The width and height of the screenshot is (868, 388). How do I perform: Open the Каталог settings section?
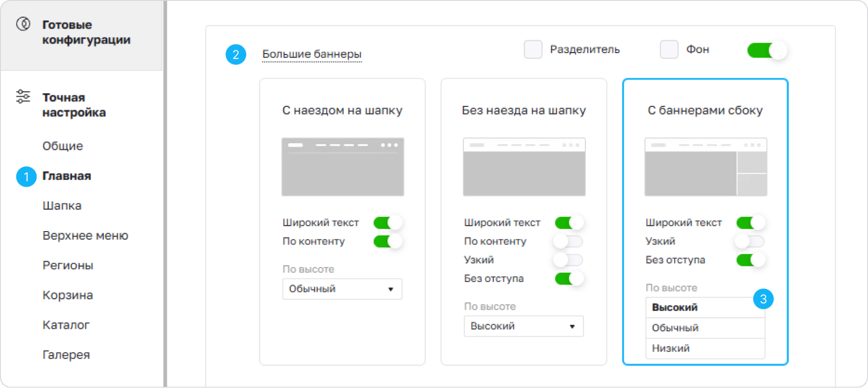[66, 325]
